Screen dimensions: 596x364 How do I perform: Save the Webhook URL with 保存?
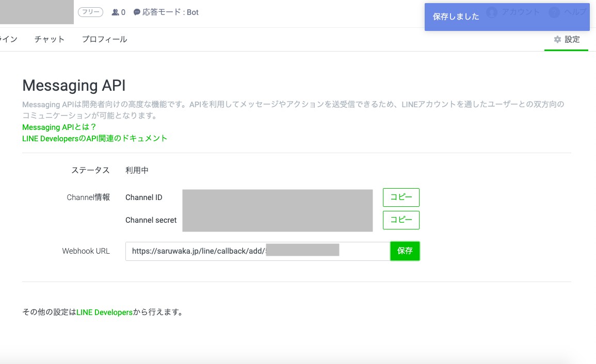405,251
